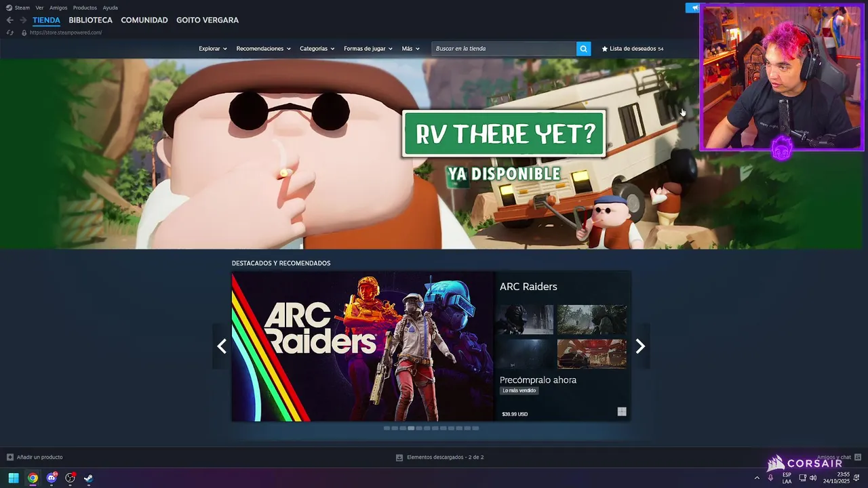This screenshot has width=868, height=488.
Task: Switch to Chrome in the taskbar
Action: click(x=33, y=478)
